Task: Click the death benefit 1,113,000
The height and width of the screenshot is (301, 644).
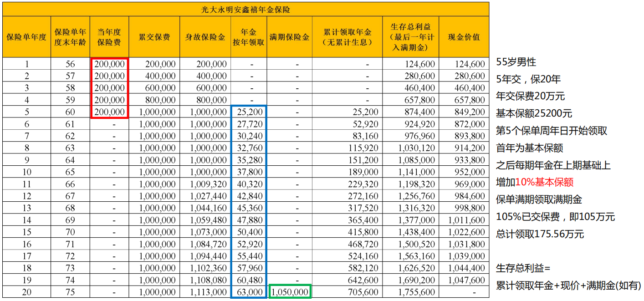Action: point(209,292)
